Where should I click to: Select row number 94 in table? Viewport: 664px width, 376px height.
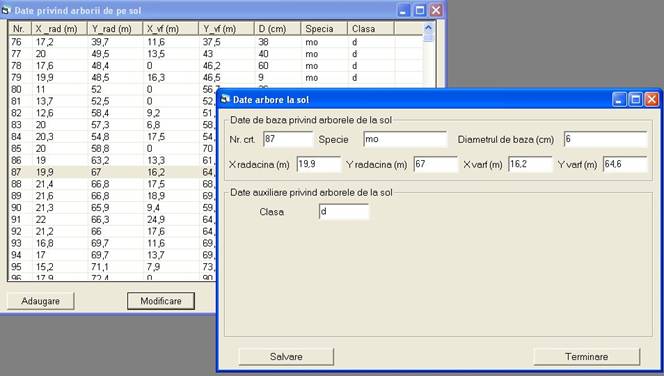click(x=112, y=255)
